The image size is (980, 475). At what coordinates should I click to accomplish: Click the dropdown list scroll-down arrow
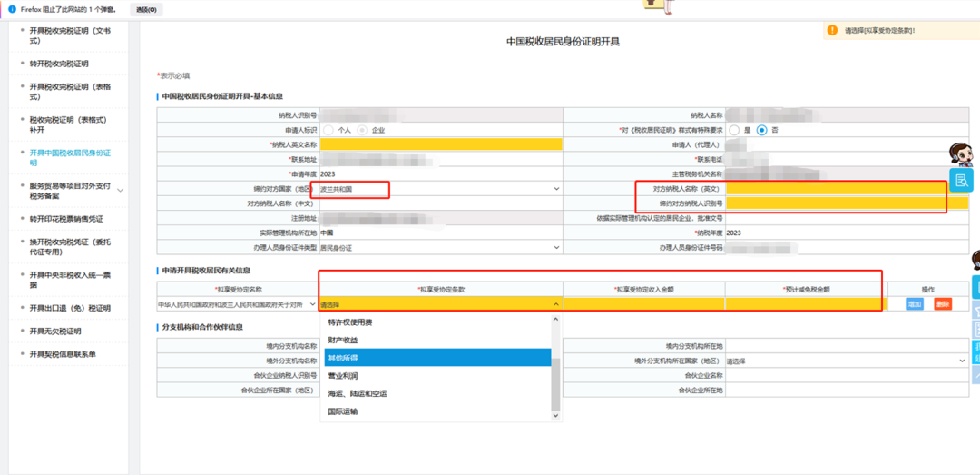[555, 415]
